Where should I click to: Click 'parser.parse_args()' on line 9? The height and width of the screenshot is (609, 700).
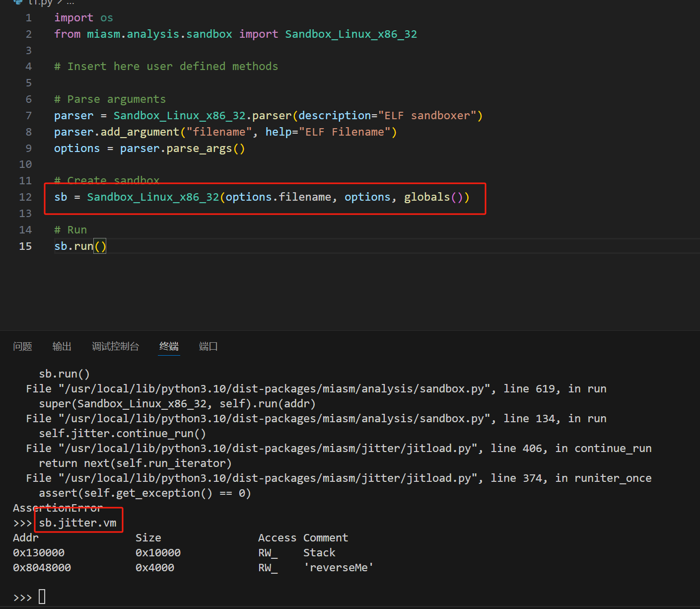point(183,149)
